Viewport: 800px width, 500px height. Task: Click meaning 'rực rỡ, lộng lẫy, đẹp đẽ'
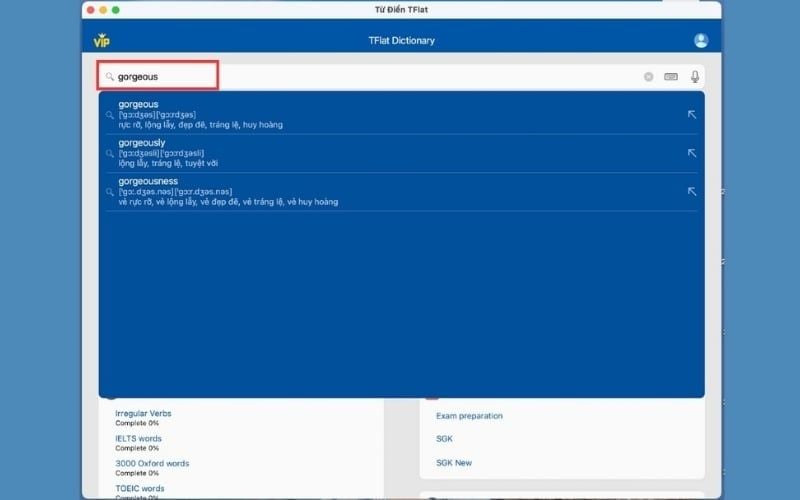click(201, 124)
